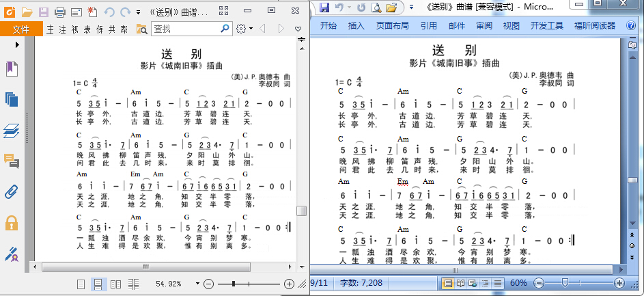644x296 pixels.
Task: Click Word zoom-in plus button
Action: coord(620,283)
